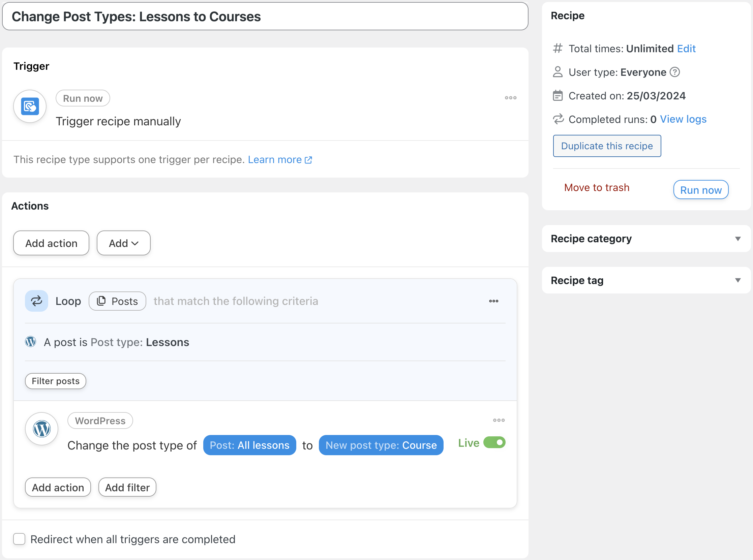Open the trigger options three-dot menu

(x=511, y=98)
